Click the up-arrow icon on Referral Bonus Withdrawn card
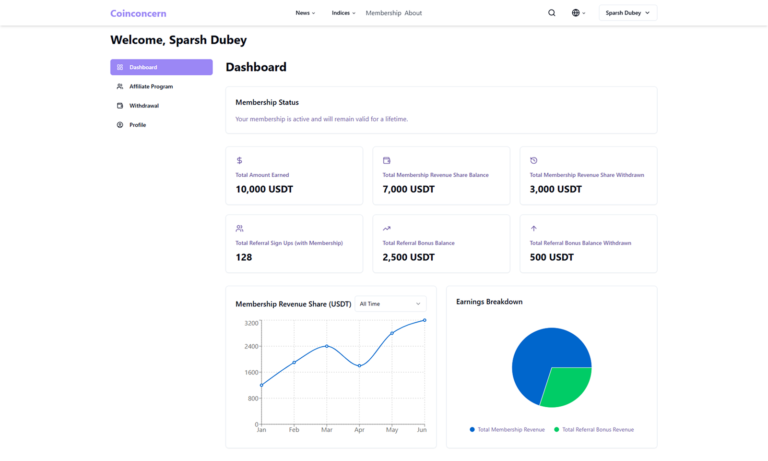The height and width of the screenshot is (461, 768). tap(533, 228)
